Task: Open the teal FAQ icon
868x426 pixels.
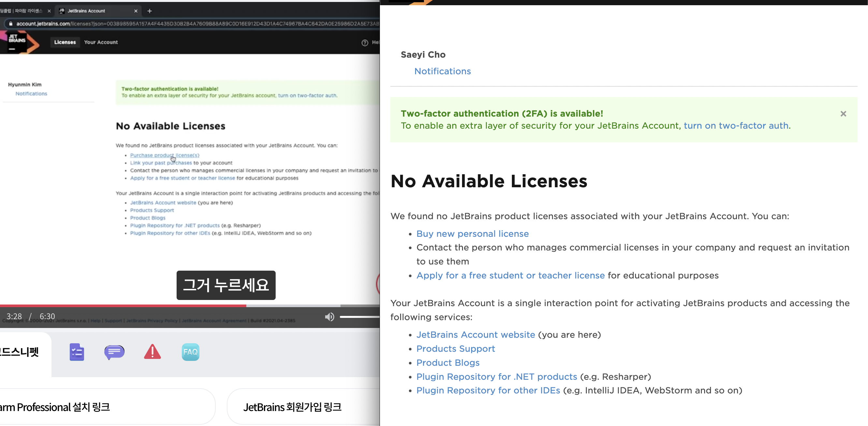Action: [190, 352]
